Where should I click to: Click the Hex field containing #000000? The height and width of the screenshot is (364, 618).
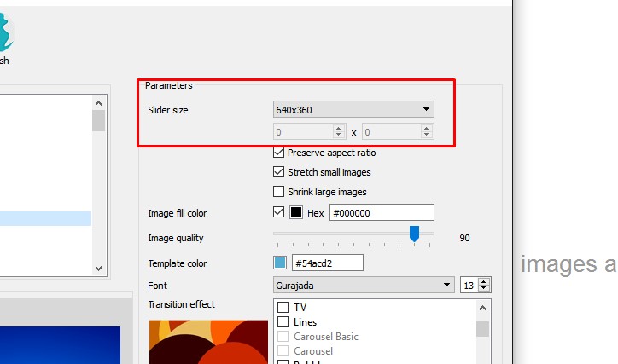[382, 212]
